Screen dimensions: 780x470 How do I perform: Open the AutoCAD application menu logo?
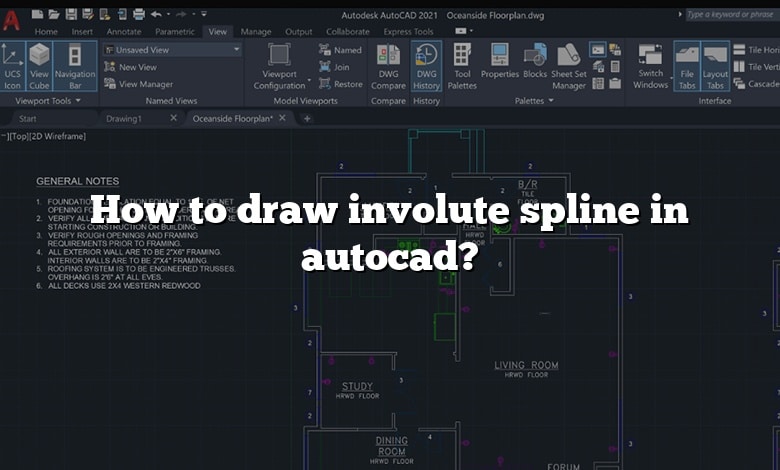click(x=11, y=20)
